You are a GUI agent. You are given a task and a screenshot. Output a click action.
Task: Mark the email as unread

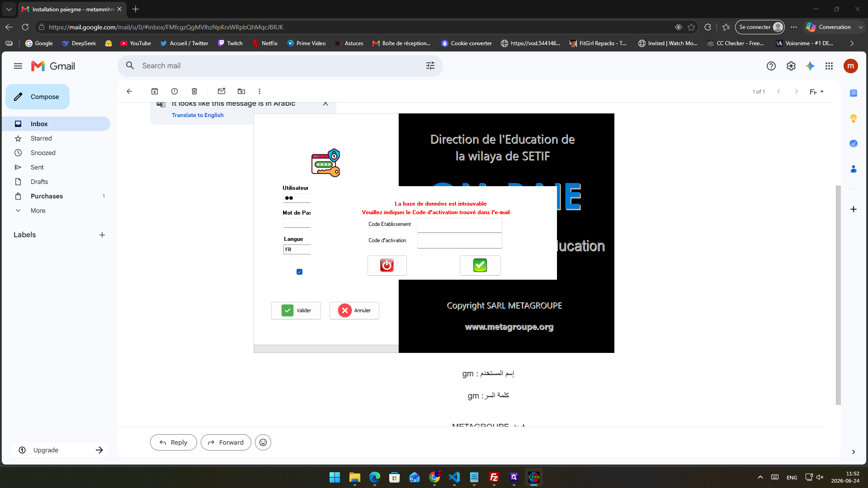(222, 91)
